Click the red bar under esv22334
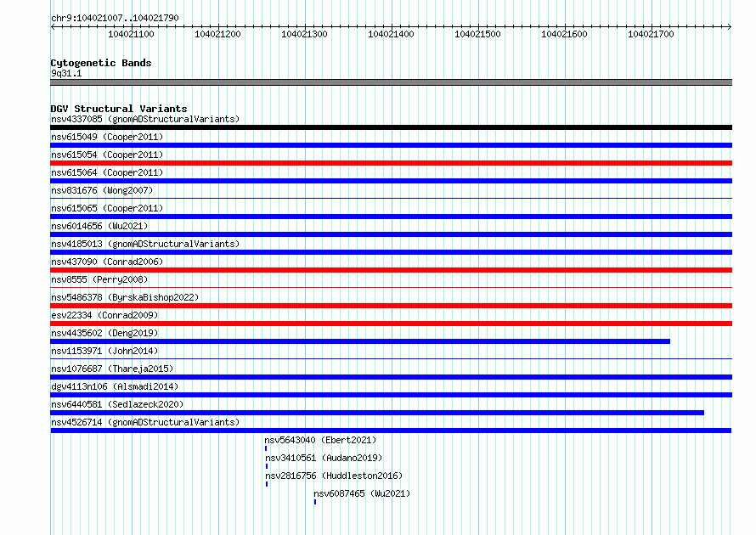Screen dimensions: 756x535 coord(391,324)
